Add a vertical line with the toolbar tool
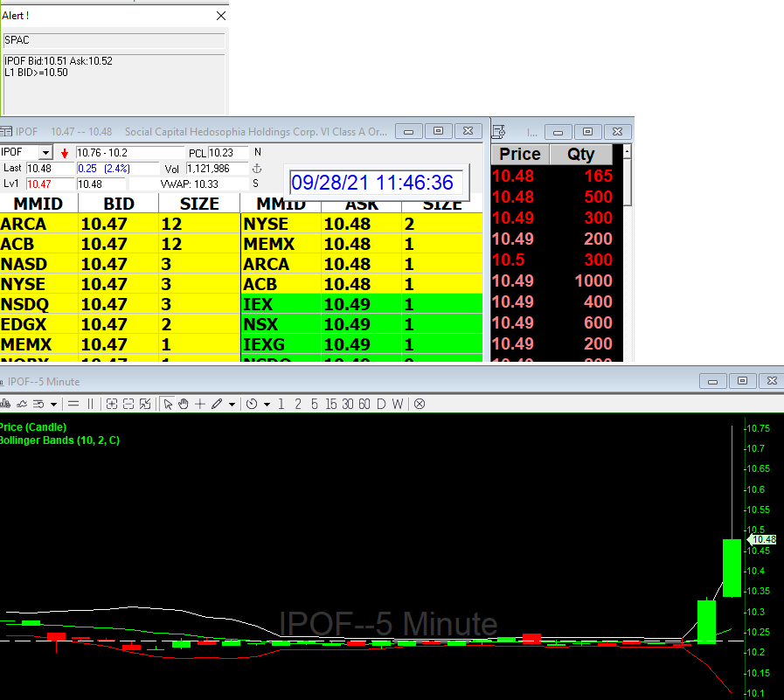Screen dimensions: 784x700 coord(91,404)
